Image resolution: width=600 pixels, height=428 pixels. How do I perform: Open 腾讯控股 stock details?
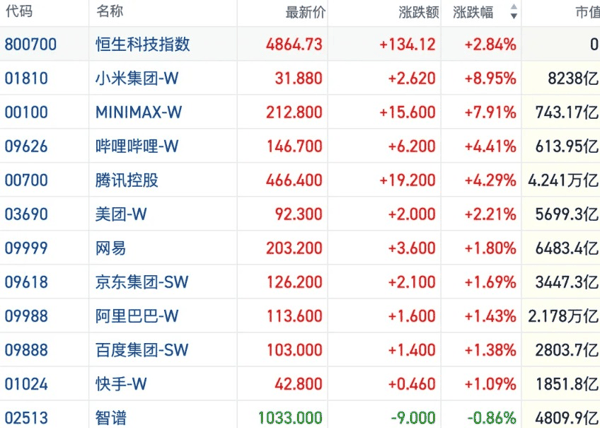127,180
